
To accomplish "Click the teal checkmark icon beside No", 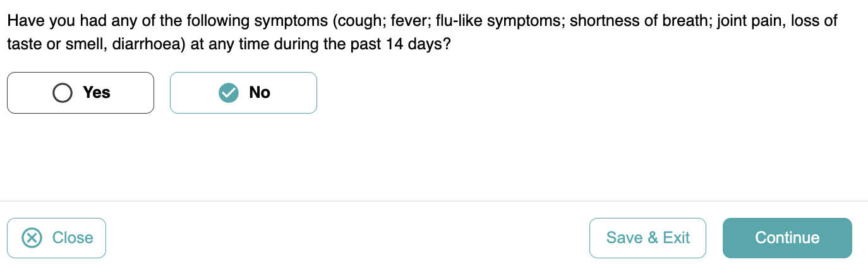I will tap(228, 93).
